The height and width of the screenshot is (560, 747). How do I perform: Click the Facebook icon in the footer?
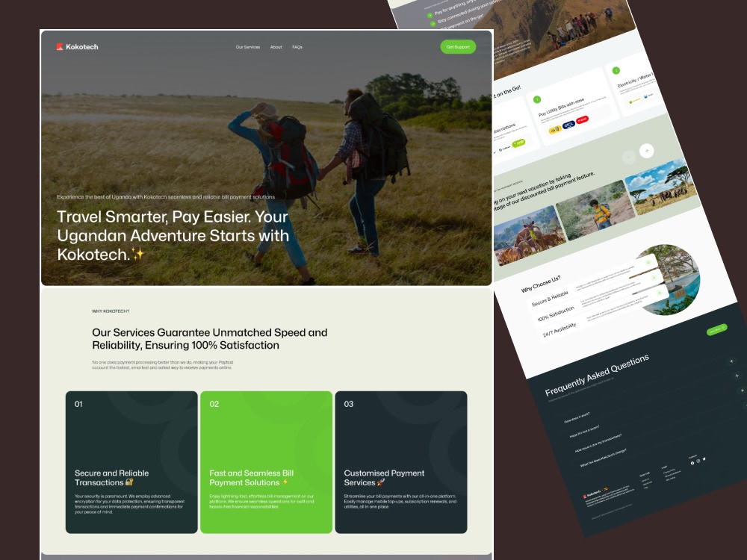(692, 463)
